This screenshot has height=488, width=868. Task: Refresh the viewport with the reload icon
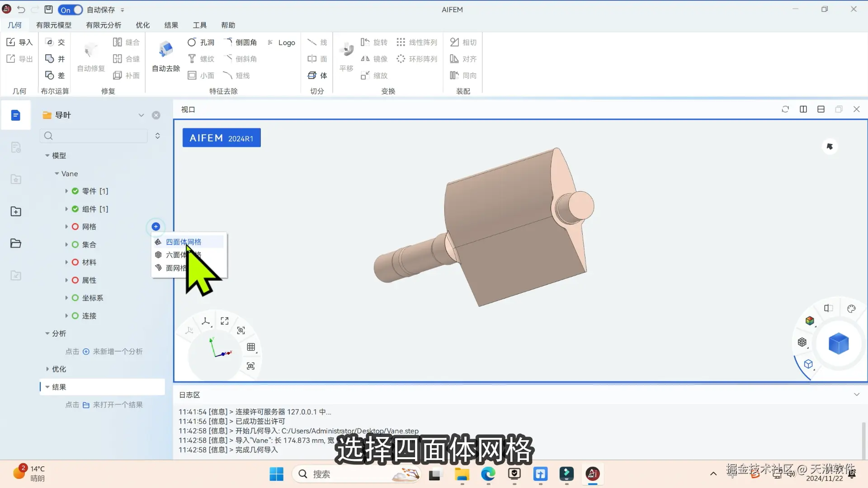(785, 109)
